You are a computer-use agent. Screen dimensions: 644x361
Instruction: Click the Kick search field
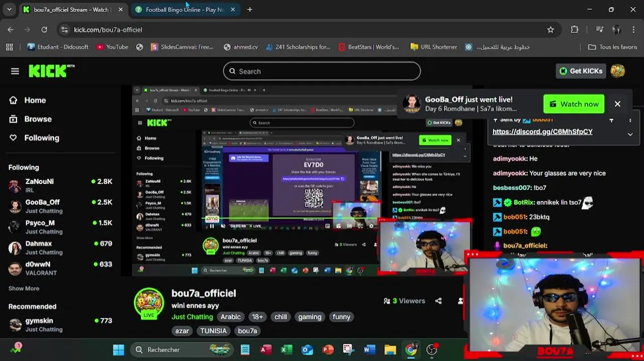point(321,71)
